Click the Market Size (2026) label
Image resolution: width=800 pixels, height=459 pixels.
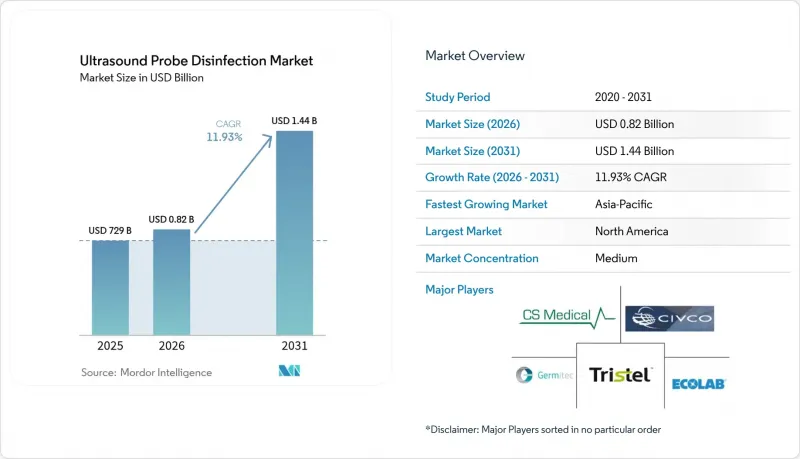click(472, 124)
